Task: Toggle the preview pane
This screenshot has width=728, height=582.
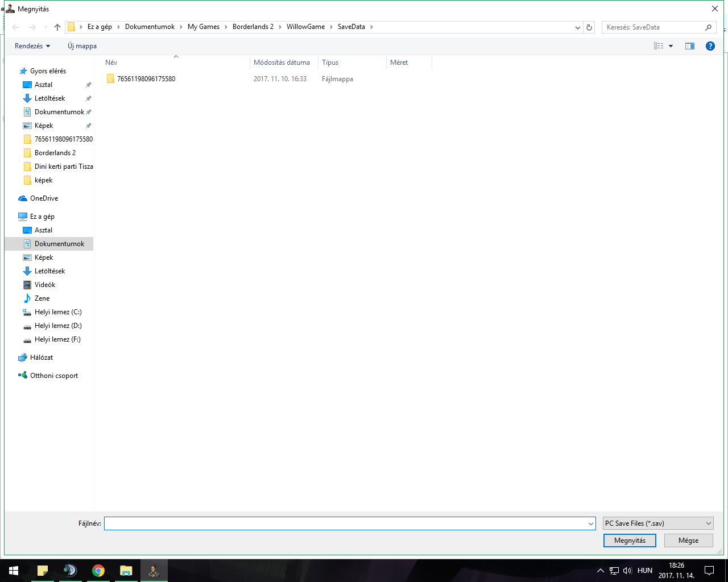Action: (x=690, y=46)
